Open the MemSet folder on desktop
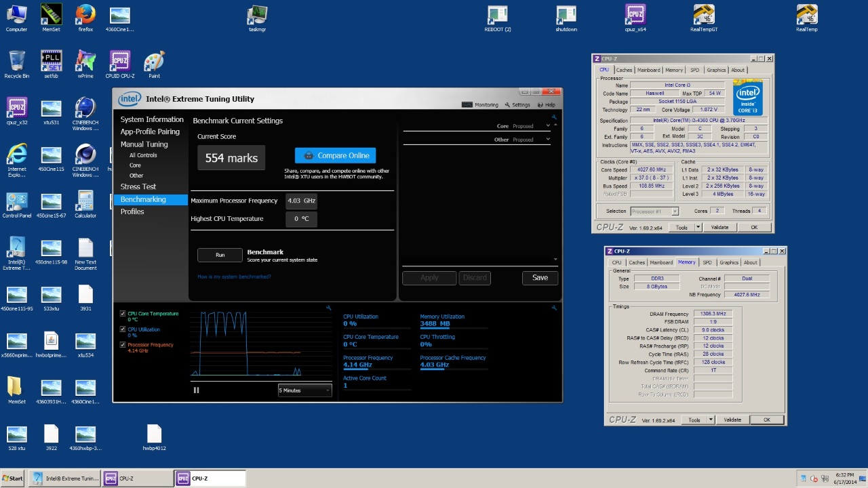868x488 pixels. coord(17,390)
